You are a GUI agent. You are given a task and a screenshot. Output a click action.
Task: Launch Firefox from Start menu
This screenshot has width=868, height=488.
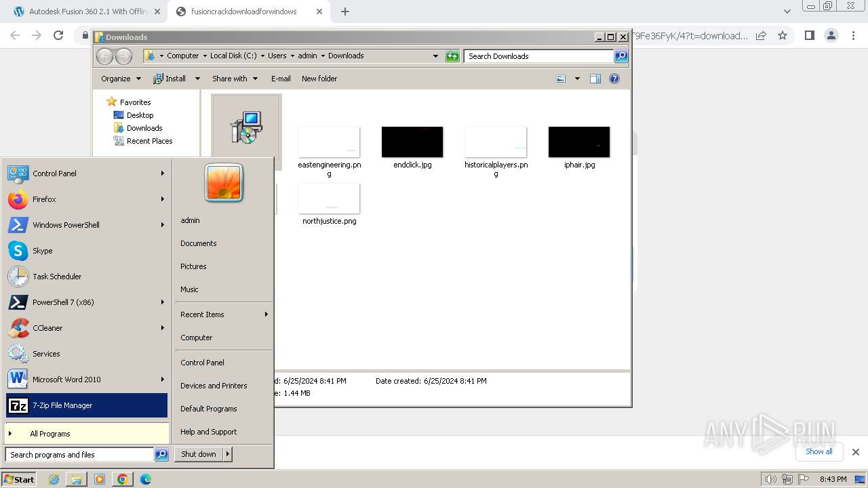[x=86, y=199]
